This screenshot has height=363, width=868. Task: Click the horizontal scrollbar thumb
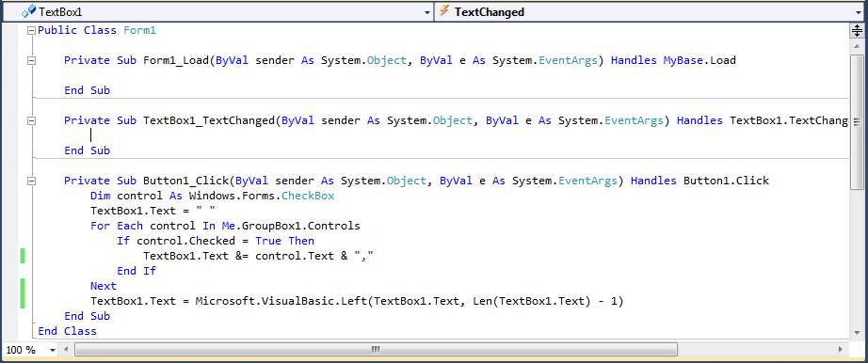[x=376, y=350]
